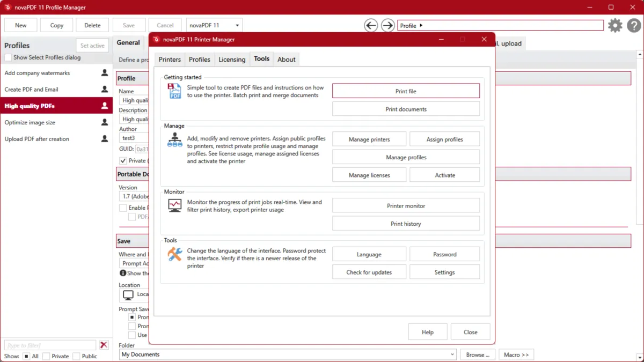Check the Public filter box at bottom
Image resolution: width=644 pixels, height=362 pixels.
(x=76, y=356)
